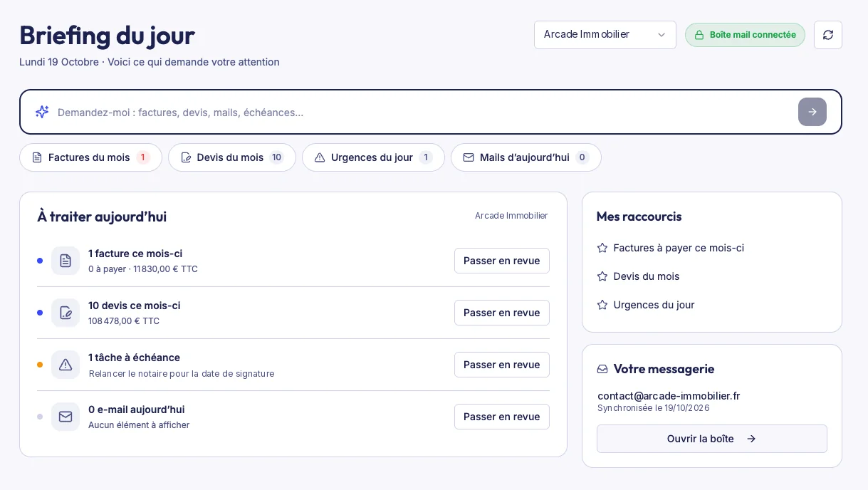Select the Mails d'aujourd'hui filter
Viewport: 868px width, 490px height.
(526, 157)
